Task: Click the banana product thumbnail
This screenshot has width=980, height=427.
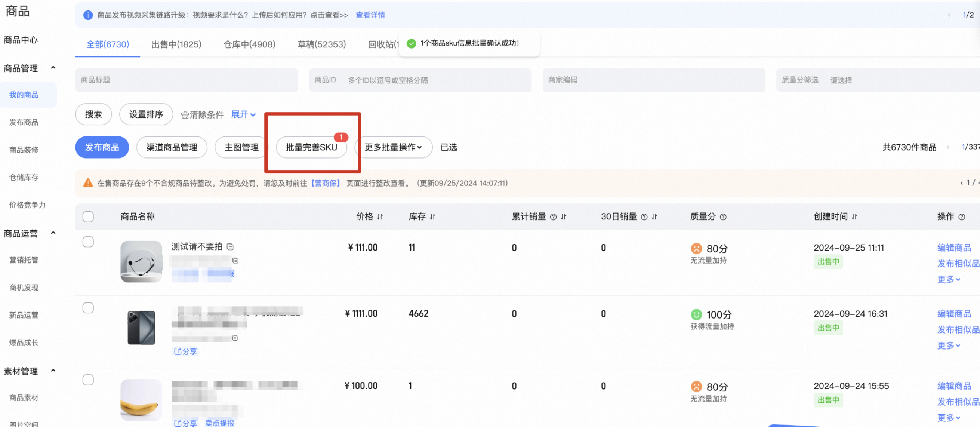Action: tap(141, 400)
